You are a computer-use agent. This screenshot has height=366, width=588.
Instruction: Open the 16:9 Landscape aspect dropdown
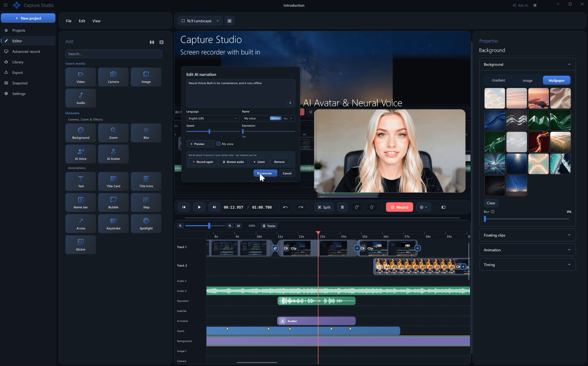pyautogui.click(x=200, y=21)
